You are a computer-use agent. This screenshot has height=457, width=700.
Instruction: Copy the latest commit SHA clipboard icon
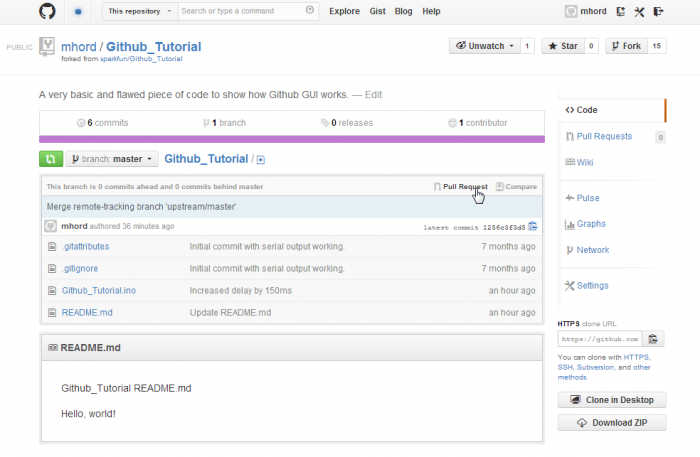[533, 226]
